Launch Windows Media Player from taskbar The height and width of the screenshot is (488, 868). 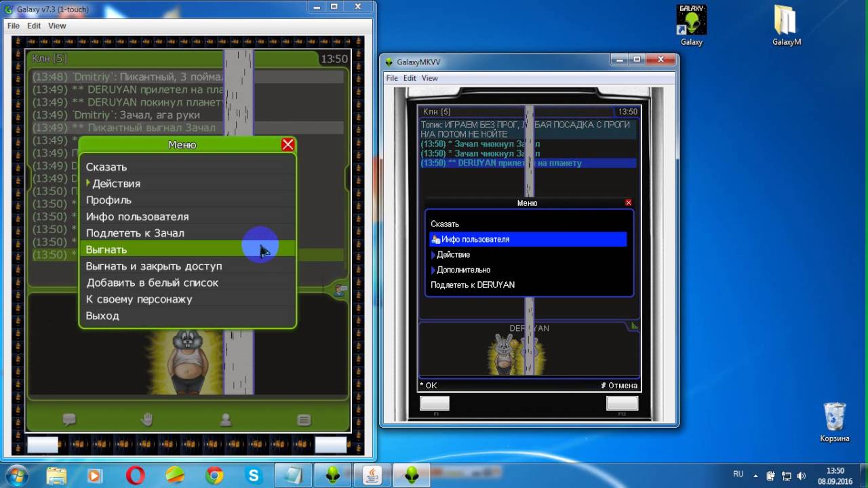pos(95,475)
